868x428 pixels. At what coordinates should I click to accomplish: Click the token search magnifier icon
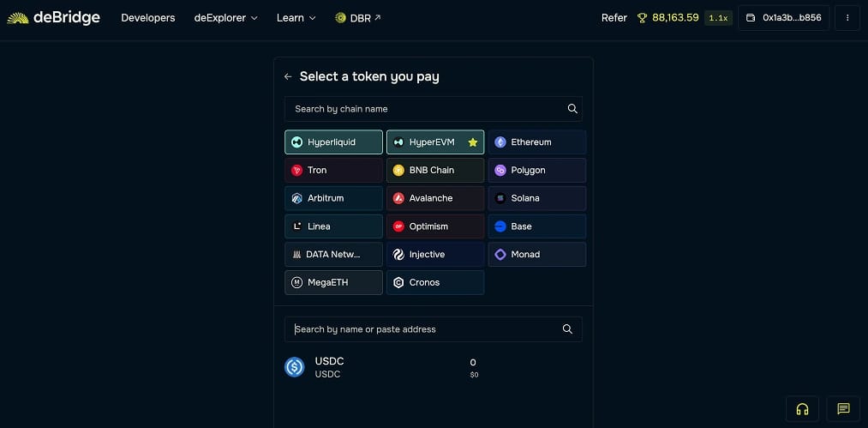coord(567,329)
